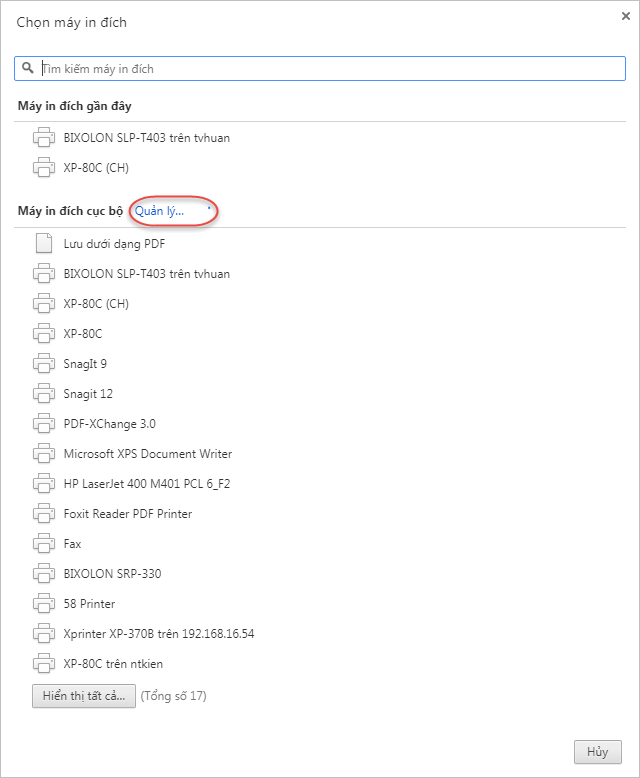The image size is (640, 778).
Task: Click the printer icon for PDF-XChange 3.0
Action: [44, 423]
